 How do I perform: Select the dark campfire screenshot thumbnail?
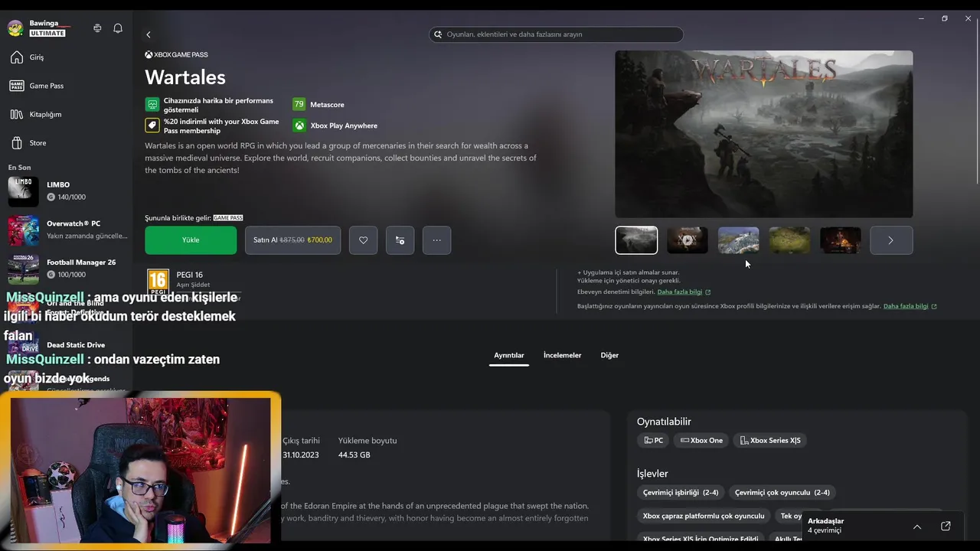point(841,240)
